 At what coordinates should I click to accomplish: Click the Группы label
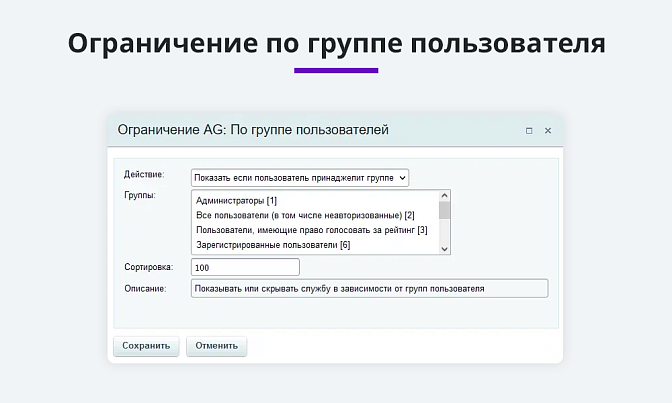140,195
